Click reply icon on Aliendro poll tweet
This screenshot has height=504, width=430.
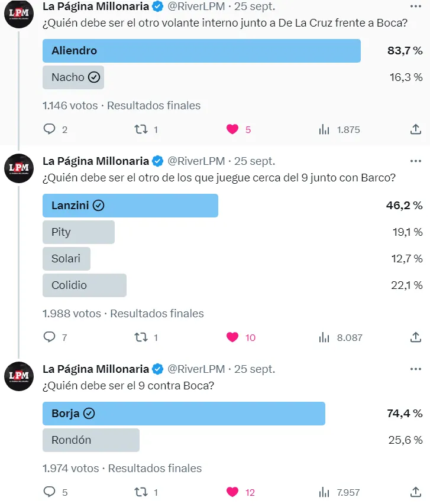tap(50, 129)
